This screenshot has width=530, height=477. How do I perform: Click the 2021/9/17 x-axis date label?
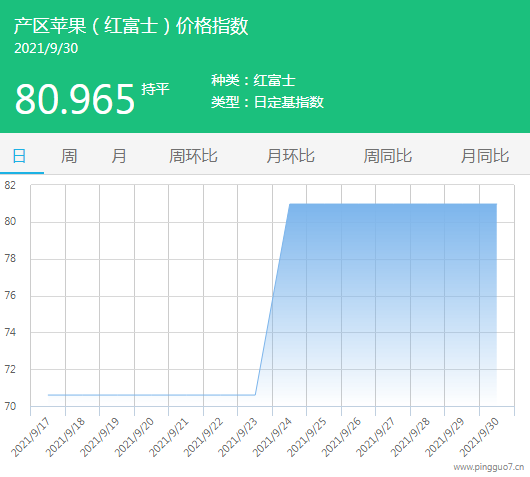coord(31,437)
